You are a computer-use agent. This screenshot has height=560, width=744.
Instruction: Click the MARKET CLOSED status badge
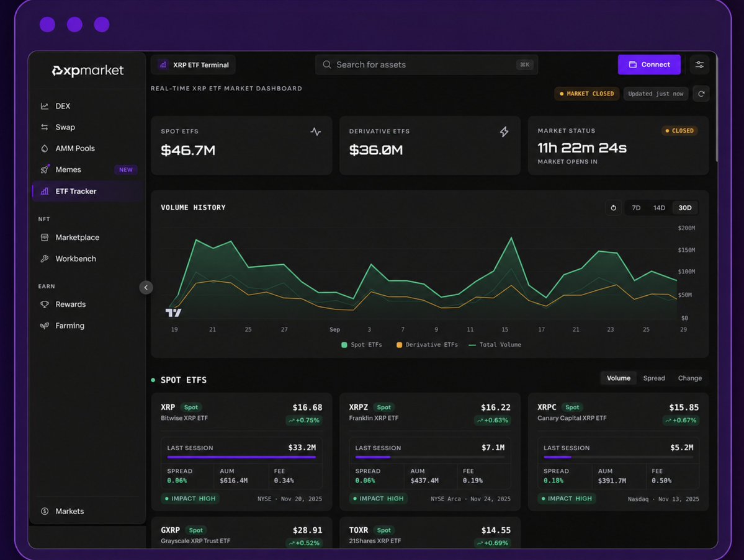click(586, 94)
